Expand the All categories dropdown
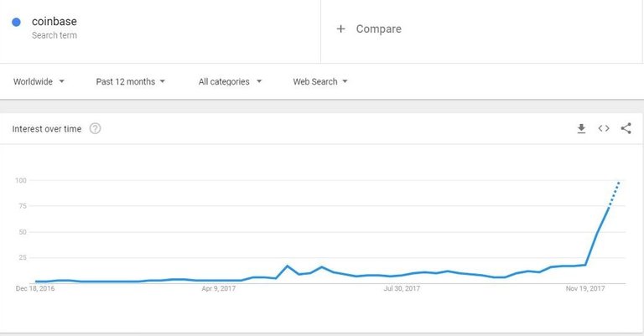The width and height of the screenshot is (644, 336). pos(230,81)
